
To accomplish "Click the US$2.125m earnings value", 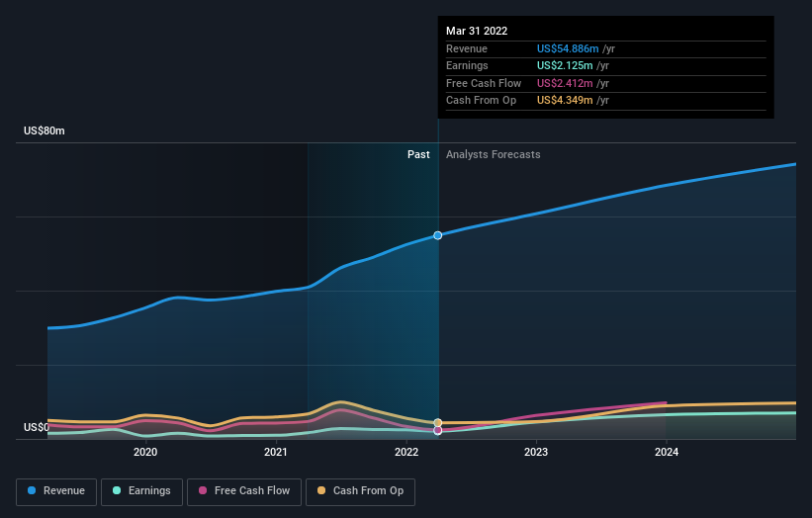I will [565, 65].
